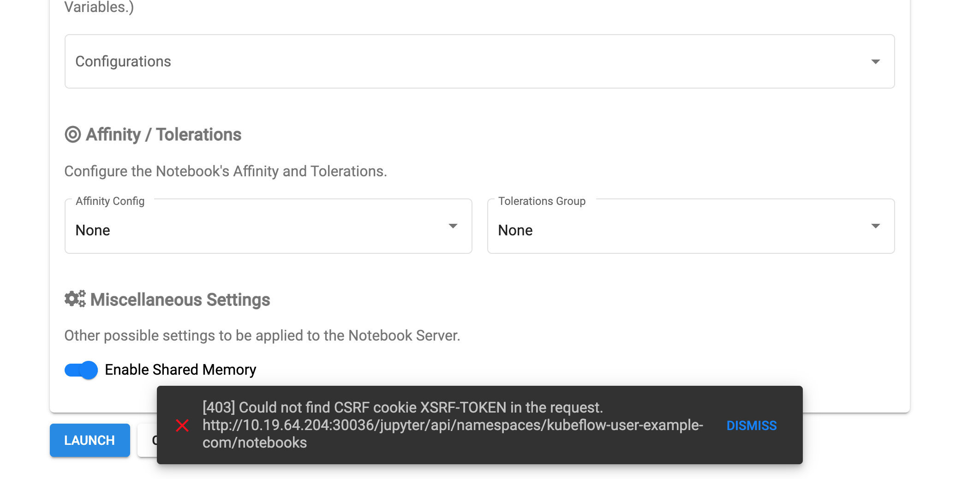Click the "Could not find CSRF cookie" message
This screenshot has height=479, width=980.
point(402,407)
